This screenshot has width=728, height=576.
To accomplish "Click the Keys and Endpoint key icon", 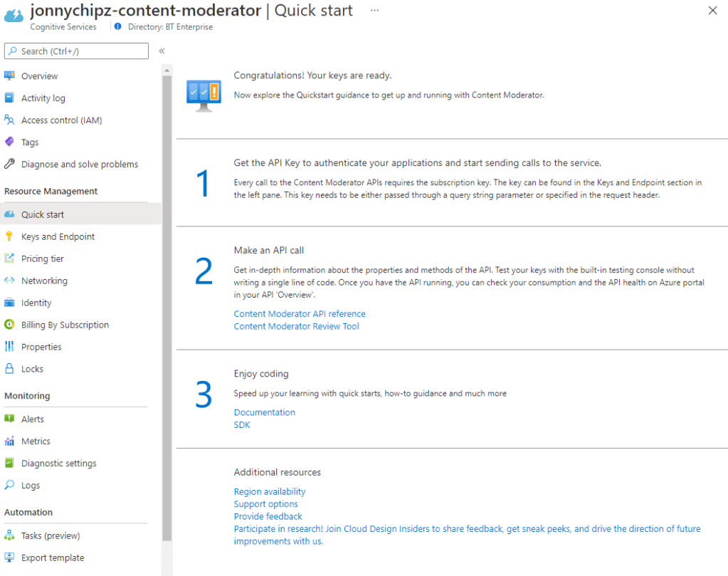I will [x=9, y=236].
